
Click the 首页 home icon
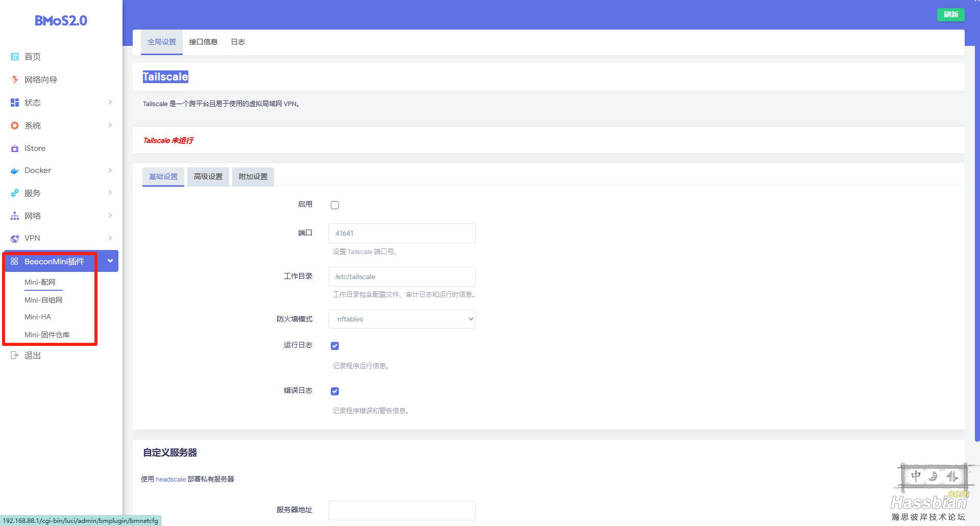click(x=15, y=57)
